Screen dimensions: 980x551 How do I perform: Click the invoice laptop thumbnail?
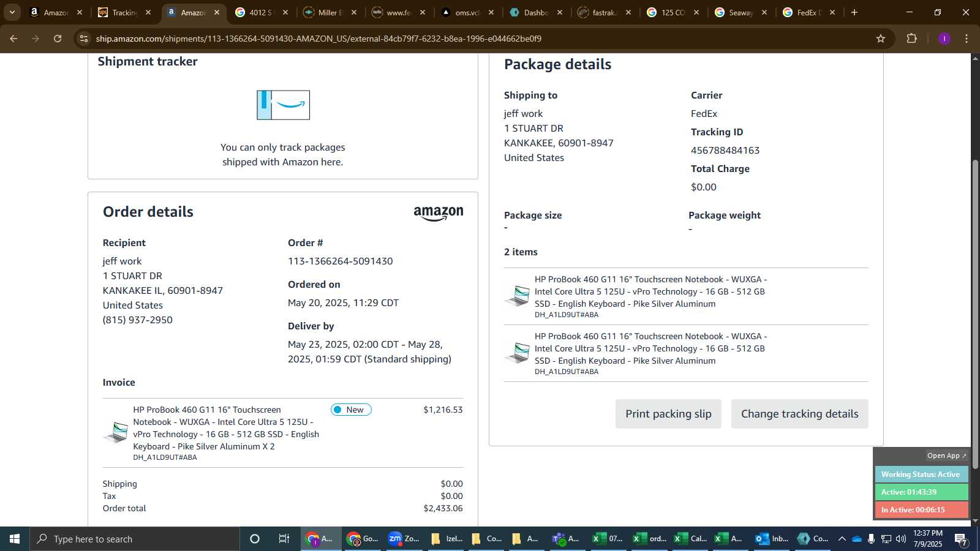pos(116,432)
